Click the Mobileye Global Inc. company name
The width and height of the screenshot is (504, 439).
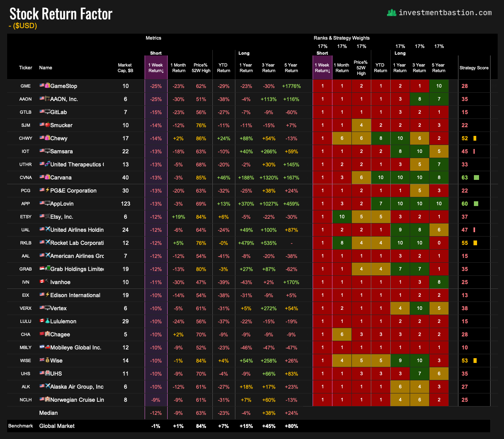point(76,347)
